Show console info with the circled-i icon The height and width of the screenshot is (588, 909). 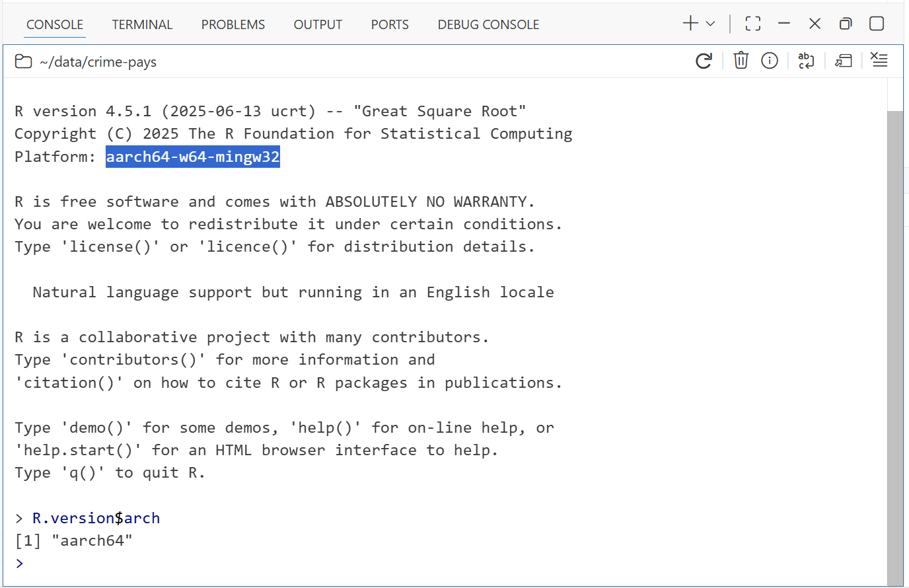(x=770, y=61)
